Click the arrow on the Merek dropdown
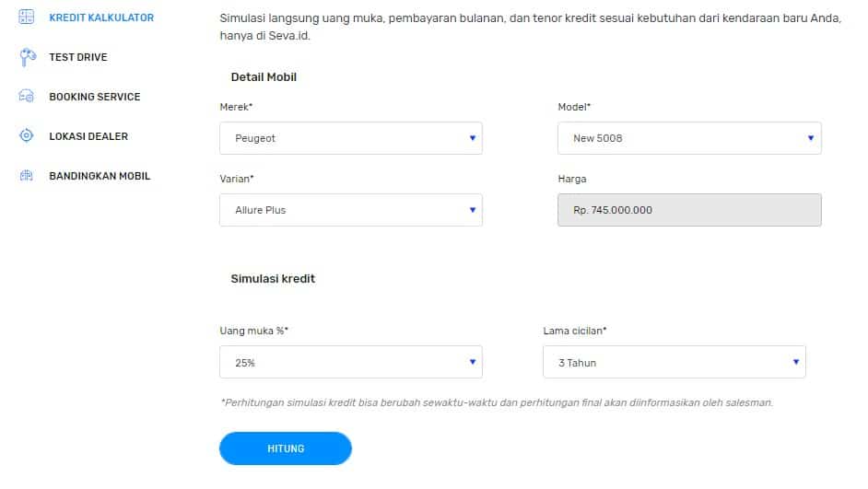 point(472,138)
